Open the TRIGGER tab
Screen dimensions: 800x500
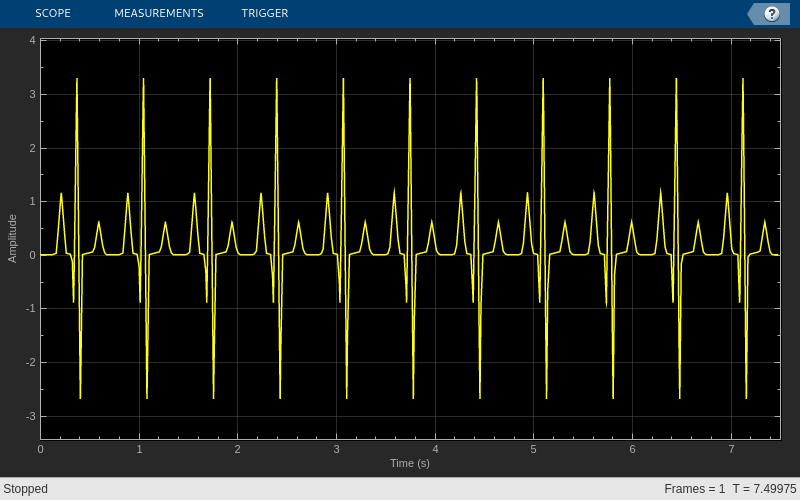pos(265,13)
